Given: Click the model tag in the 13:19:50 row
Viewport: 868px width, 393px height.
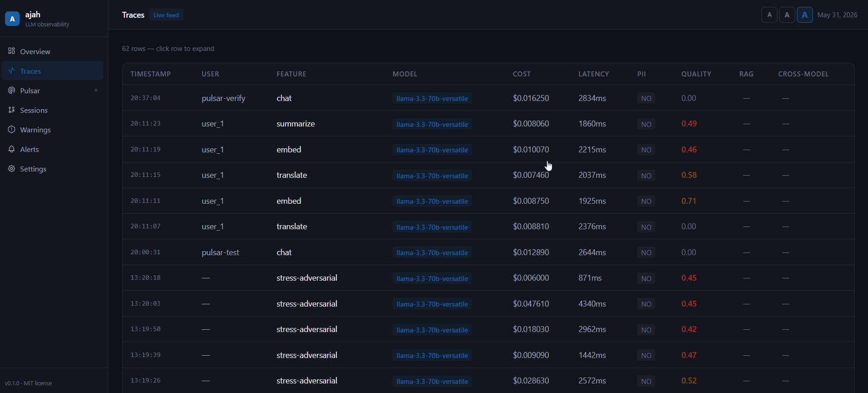Looking at the screenshot, I should click(432, 330).
